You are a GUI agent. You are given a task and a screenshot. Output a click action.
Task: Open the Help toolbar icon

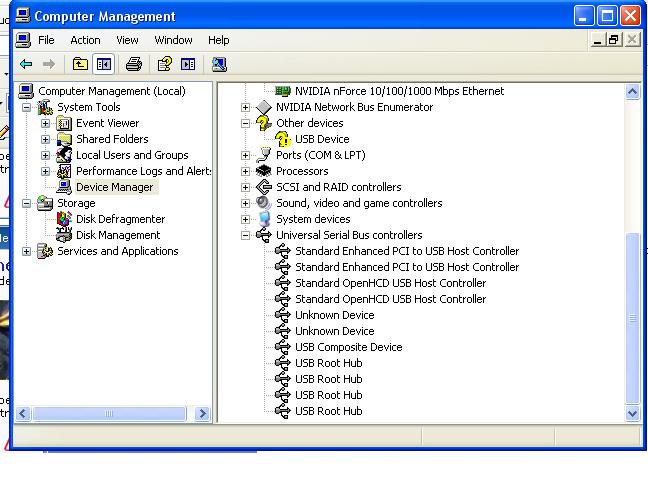(x=164, y=64)
